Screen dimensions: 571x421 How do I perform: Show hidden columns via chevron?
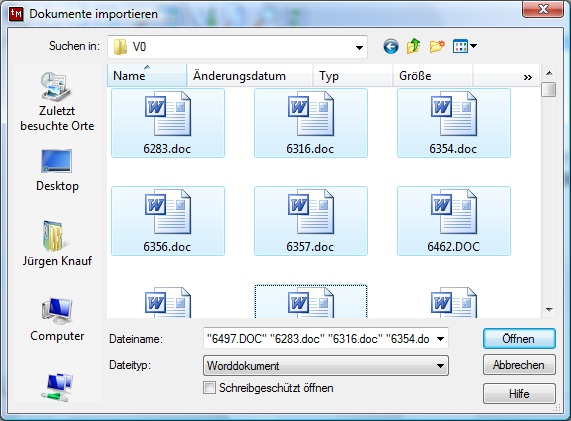(x=528, y=77)
